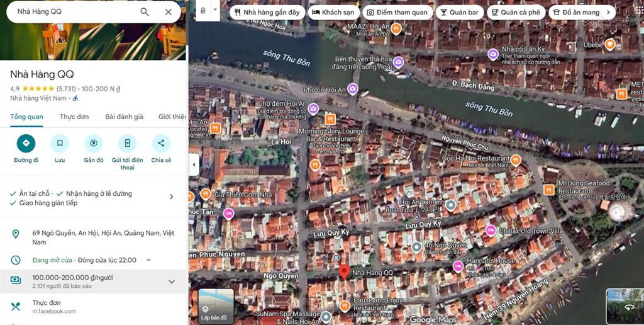Viewport: 644px width, 325px height.
Task: Select Gia Thiện Cơm Nhà marker
Action: pyautogui.click(x=206, y=194)
